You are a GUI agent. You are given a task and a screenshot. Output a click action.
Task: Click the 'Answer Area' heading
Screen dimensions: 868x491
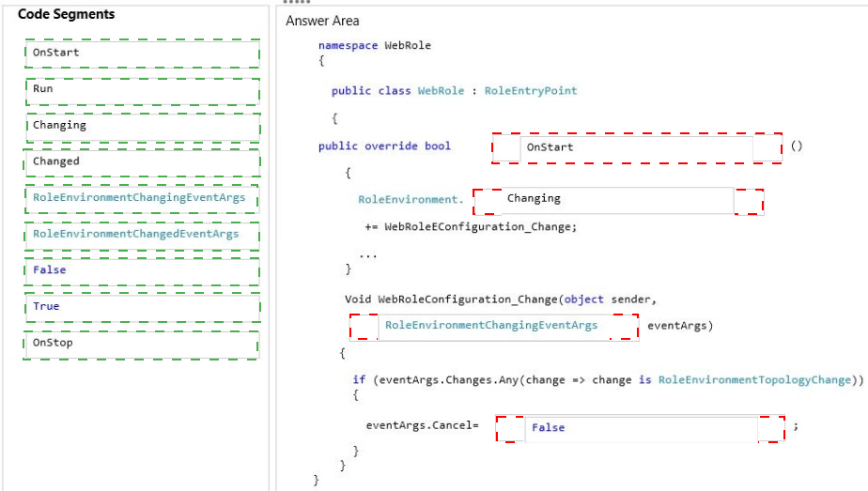pos(322,21)
